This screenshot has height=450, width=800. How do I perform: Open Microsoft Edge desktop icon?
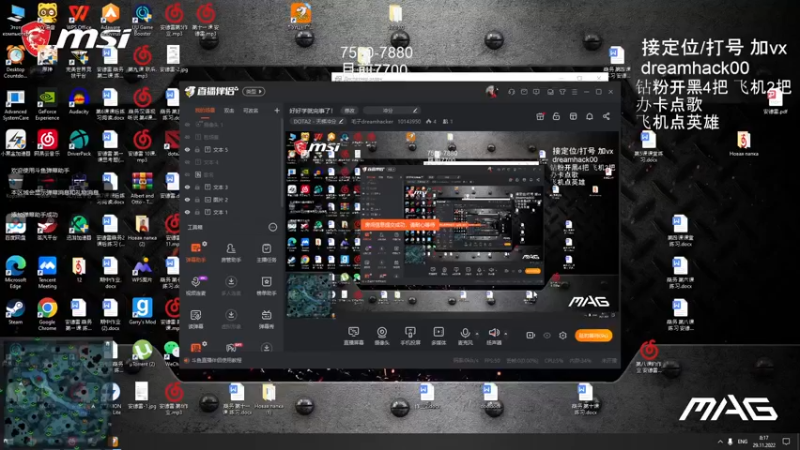tap(15, 271)
